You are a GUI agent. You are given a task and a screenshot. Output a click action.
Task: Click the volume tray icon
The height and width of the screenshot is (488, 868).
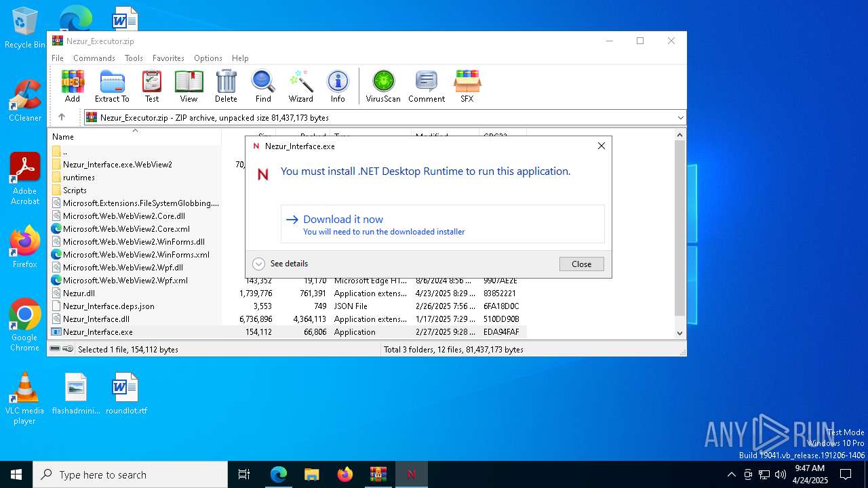point(781,474)
